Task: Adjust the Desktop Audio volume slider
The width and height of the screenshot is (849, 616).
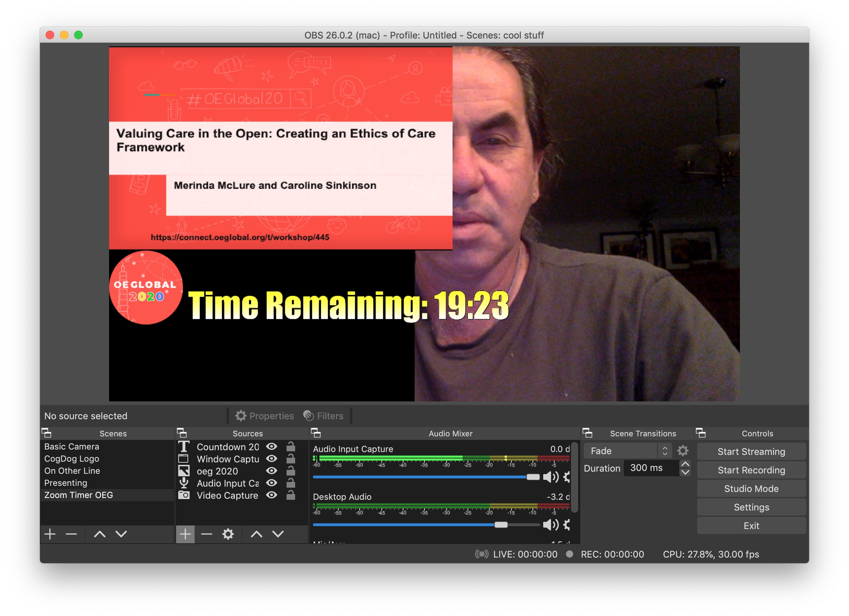Action: [501, 525]
